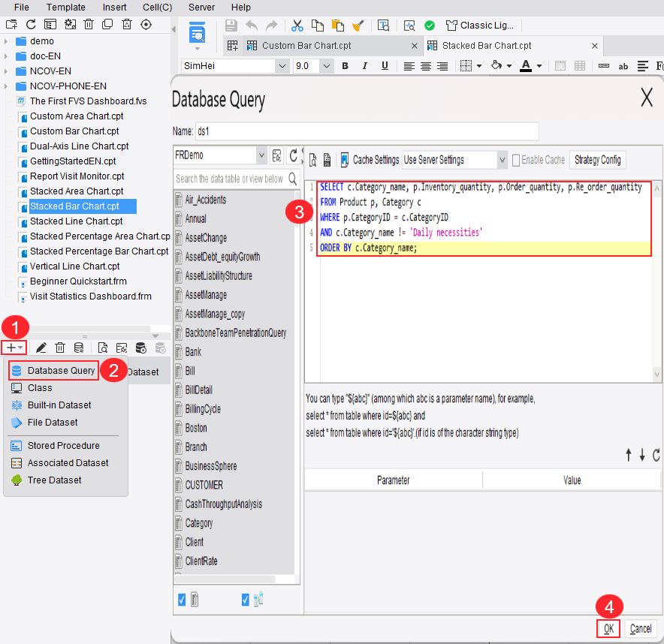Expand the NCOV-EN folder
Screen dimensions: 664x644
pos(6,71)
